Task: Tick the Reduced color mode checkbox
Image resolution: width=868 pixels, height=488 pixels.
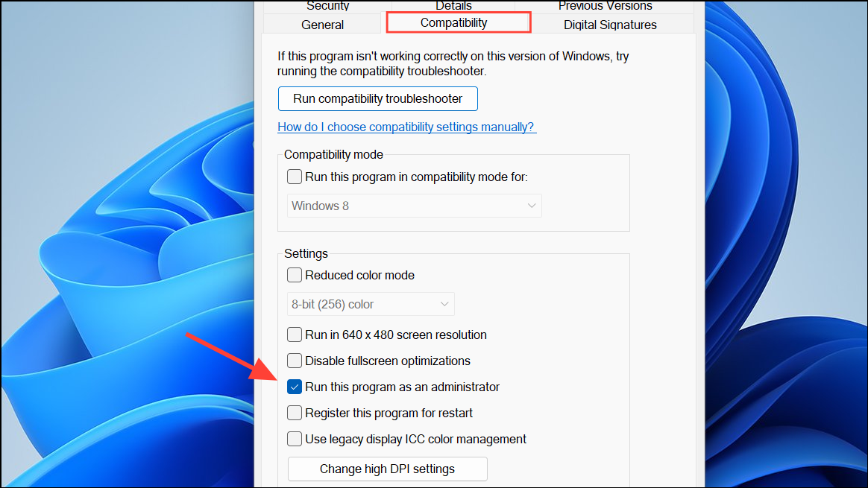Action: click(x=295, y=276)
